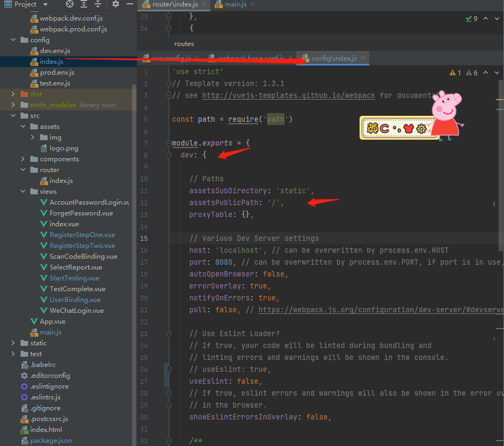Open index.js under router folder

(x=61, y=181)
